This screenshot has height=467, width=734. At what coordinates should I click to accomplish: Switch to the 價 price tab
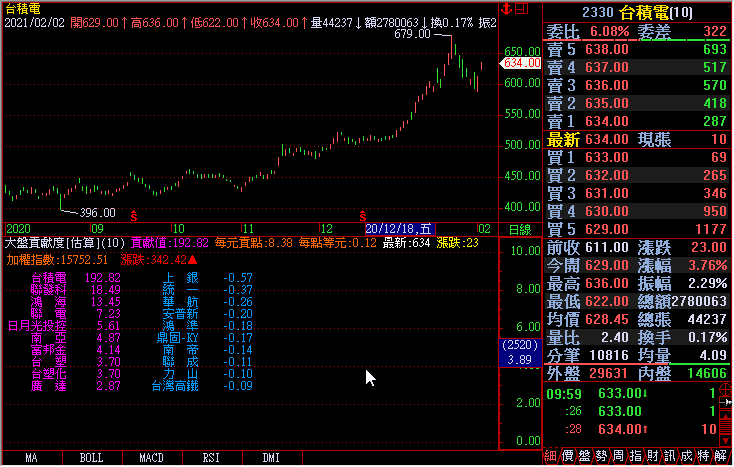click(x=567, y=456)
